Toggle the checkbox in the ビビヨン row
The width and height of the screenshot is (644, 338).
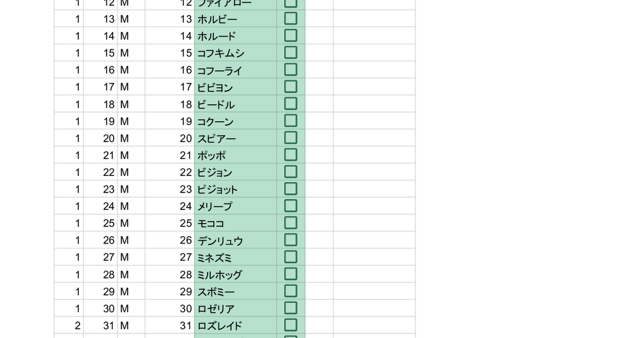(x=290, y=87)
